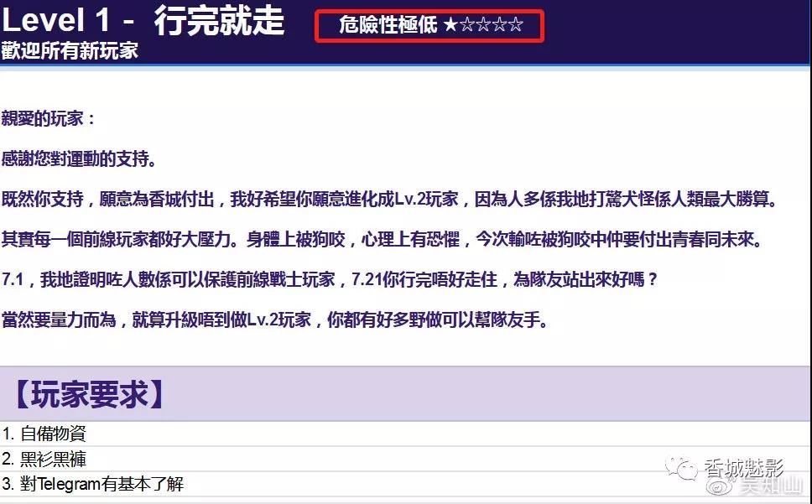Click the fifth, last star in danger rating
Image resolution: width=812 pixels, height=504 pixels.
pos(515,25)
